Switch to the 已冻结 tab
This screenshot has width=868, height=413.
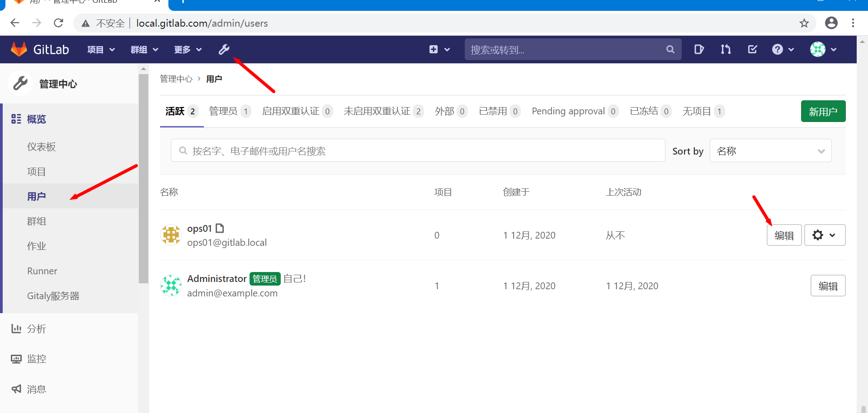click(651, 111)
